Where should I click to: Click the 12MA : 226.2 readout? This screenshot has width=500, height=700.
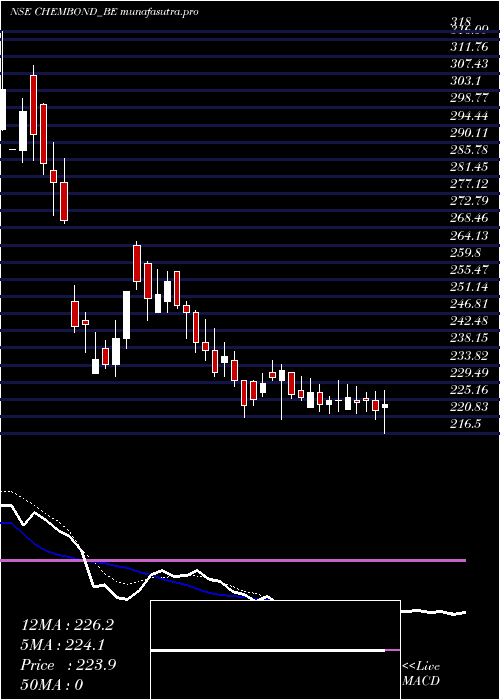point(67,625)
